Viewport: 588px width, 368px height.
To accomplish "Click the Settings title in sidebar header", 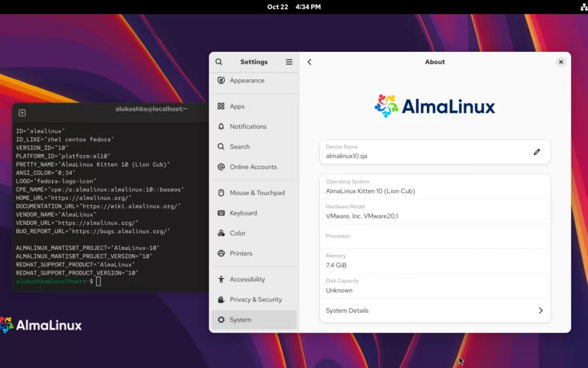I will pos(254,62).
